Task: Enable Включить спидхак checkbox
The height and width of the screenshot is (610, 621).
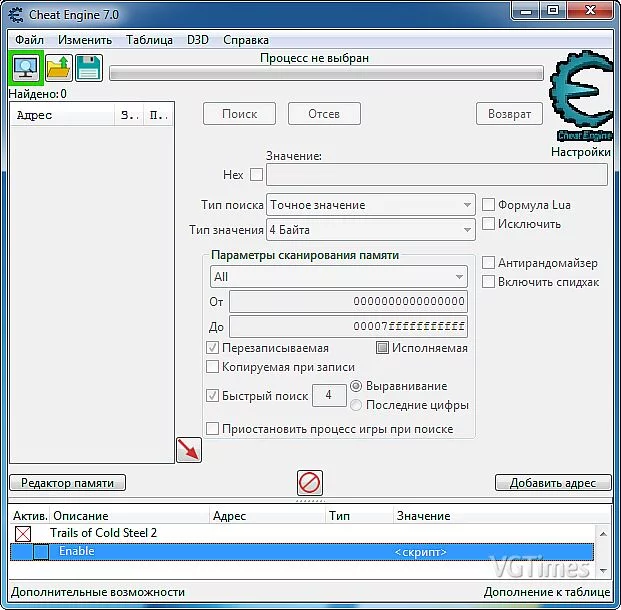Action: (x=488, y=282)
